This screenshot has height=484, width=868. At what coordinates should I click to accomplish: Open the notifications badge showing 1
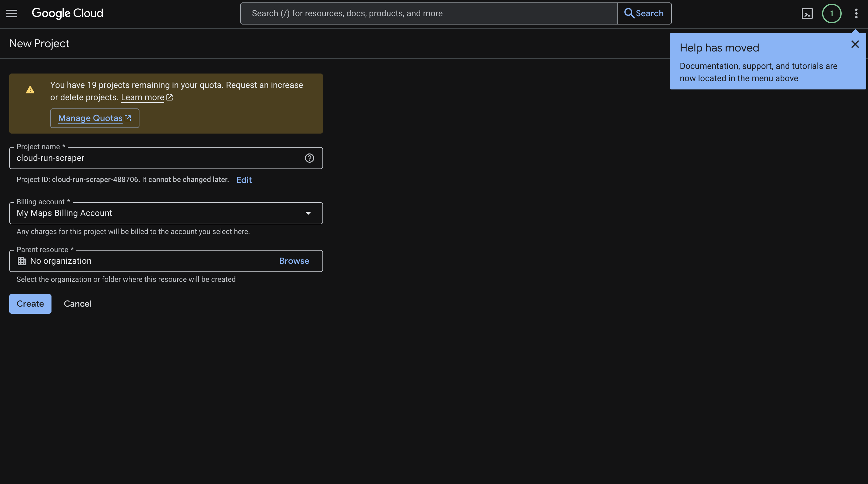coord(831,13)
